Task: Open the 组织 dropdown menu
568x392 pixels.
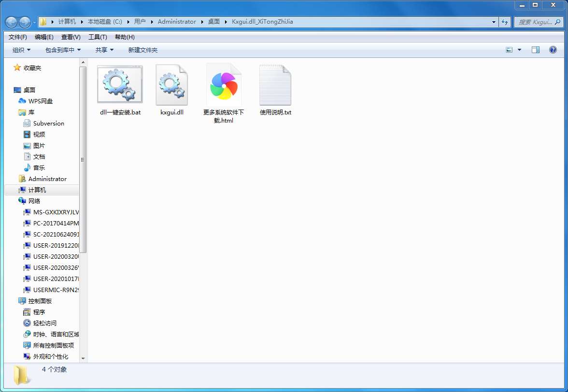Action: 21,50
